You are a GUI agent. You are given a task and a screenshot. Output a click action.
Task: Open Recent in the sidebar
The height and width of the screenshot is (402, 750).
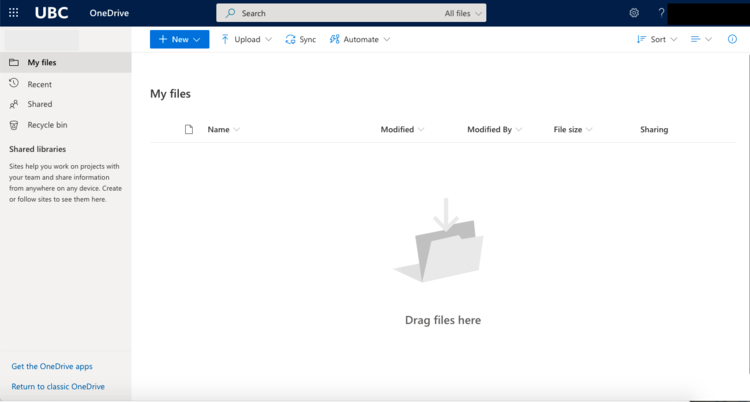click(x=66, y=84)
